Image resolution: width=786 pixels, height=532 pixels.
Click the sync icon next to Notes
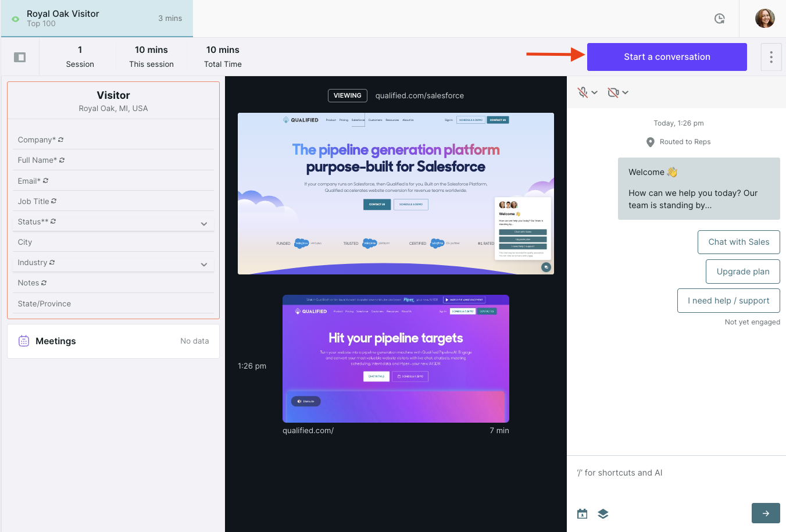44,283
